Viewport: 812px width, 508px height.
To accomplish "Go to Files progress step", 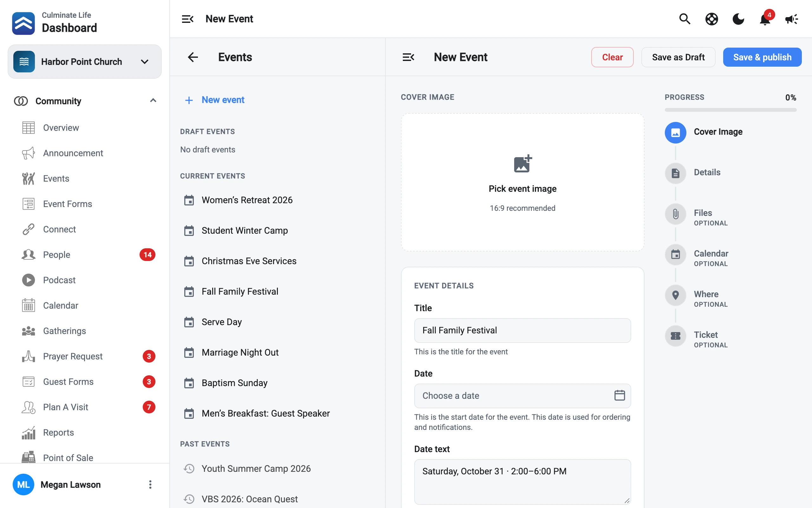I will [696, 214].
